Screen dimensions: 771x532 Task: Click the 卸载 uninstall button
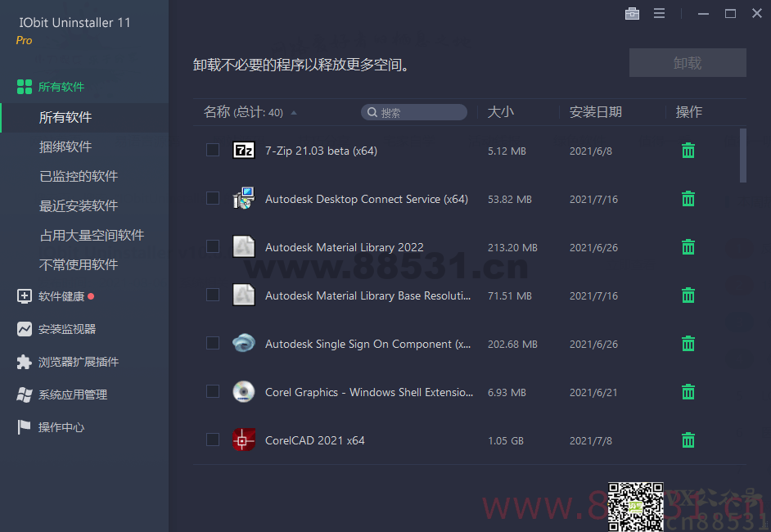pos(688,62)
